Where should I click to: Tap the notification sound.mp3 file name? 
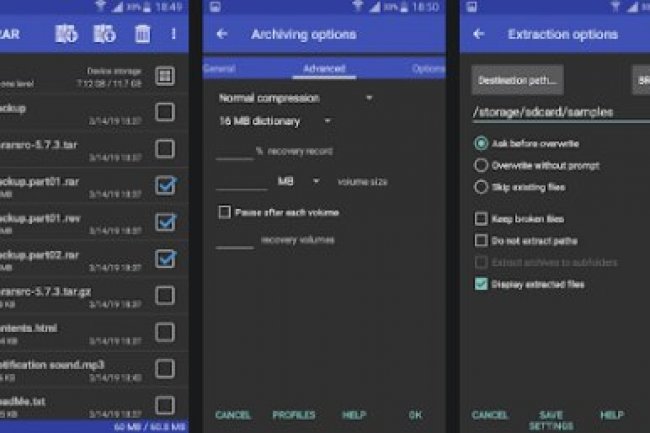(x=52, y=365)
